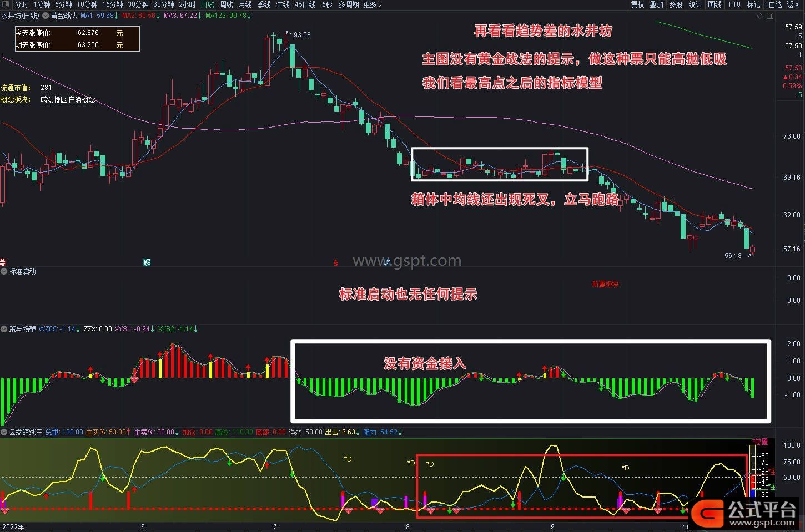Click the WZ05: -1.14 indicator value
The width and height of the screenshot is (805, 532).
59,329
